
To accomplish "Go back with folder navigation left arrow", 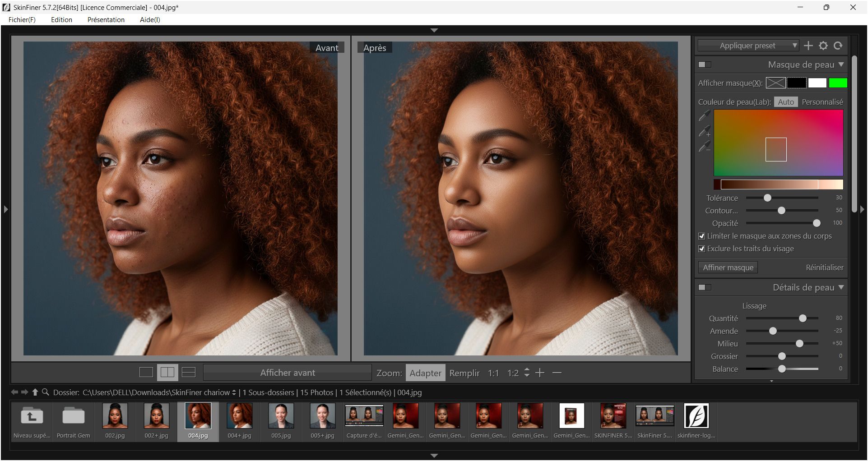I will tap(14, 392).
